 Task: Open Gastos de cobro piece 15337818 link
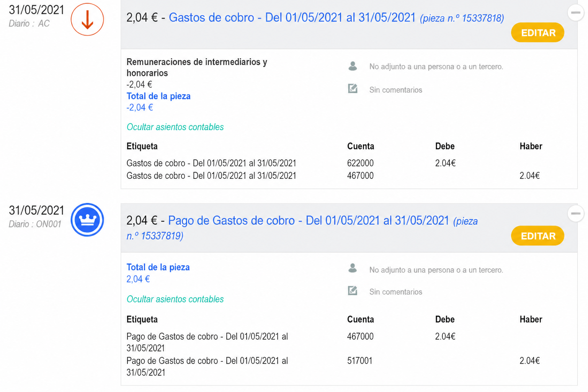[x=336, y=18]
